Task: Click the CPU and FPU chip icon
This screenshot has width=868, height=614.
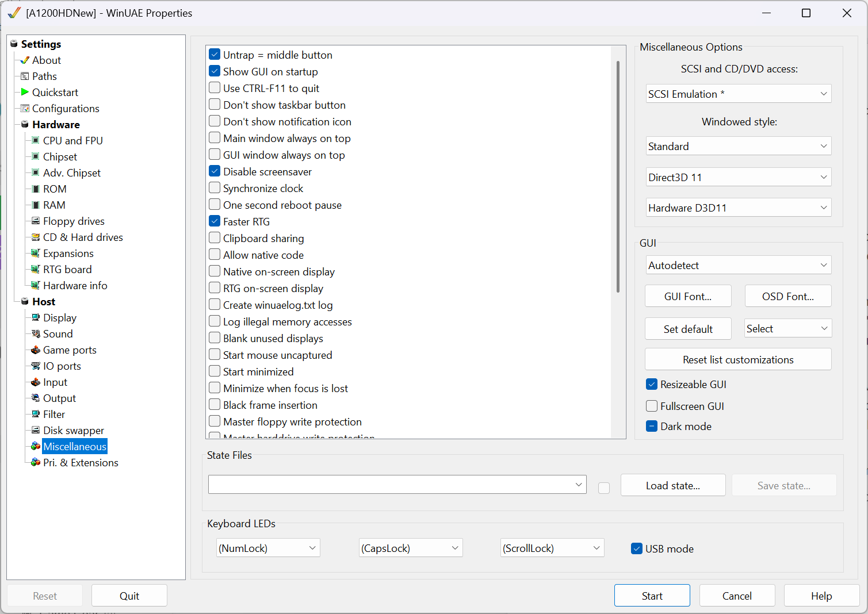Action: (x=36, y=140)
